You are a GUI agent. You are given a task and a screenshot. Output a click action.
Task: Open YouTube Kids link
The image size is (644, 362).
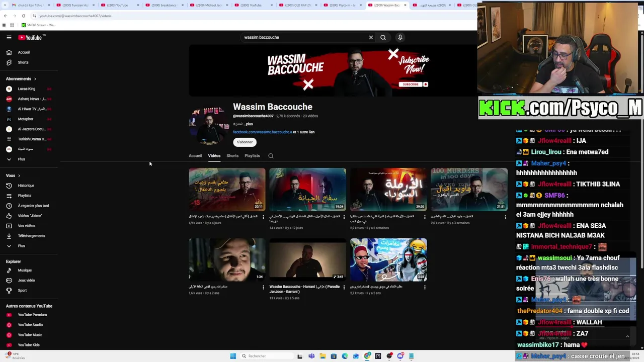(29, 345)
